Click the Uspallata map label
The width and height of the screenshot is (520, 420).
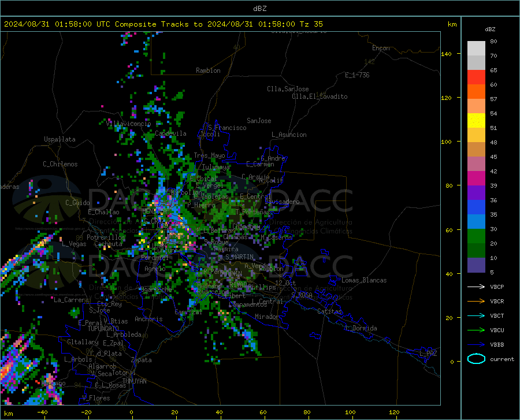[x=60, y=139]
